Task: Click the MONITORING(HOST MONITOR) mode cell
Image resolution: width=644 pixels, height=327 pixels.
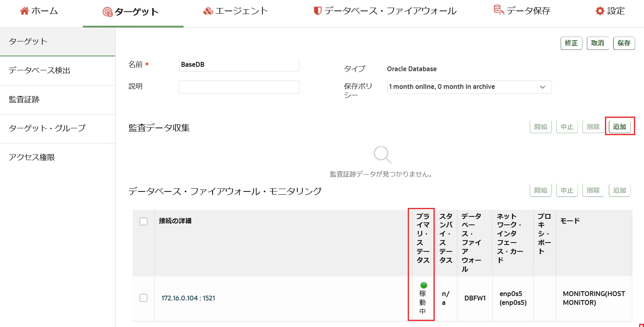Action: 594,298
